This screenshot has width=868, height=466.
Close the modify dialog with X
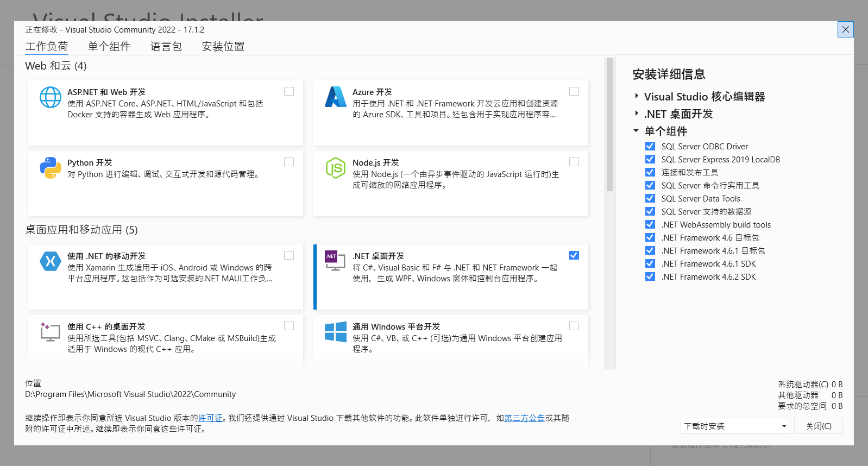click(846, 29)
